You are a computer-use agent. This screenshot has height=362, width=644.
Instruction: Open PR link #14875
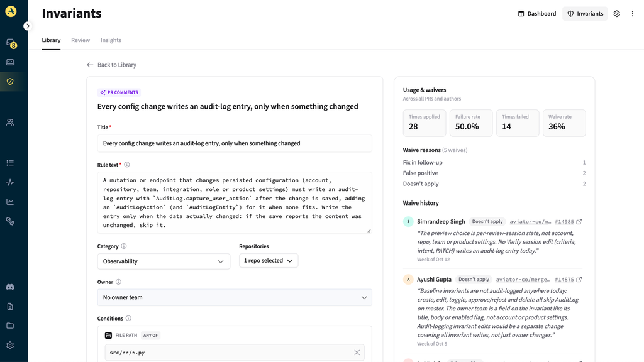click(x=564, y=280)
